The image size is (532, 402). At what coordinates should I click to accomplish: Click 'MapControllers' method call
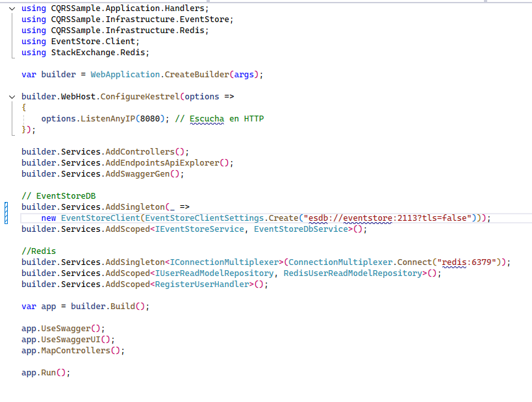(75, 351)
